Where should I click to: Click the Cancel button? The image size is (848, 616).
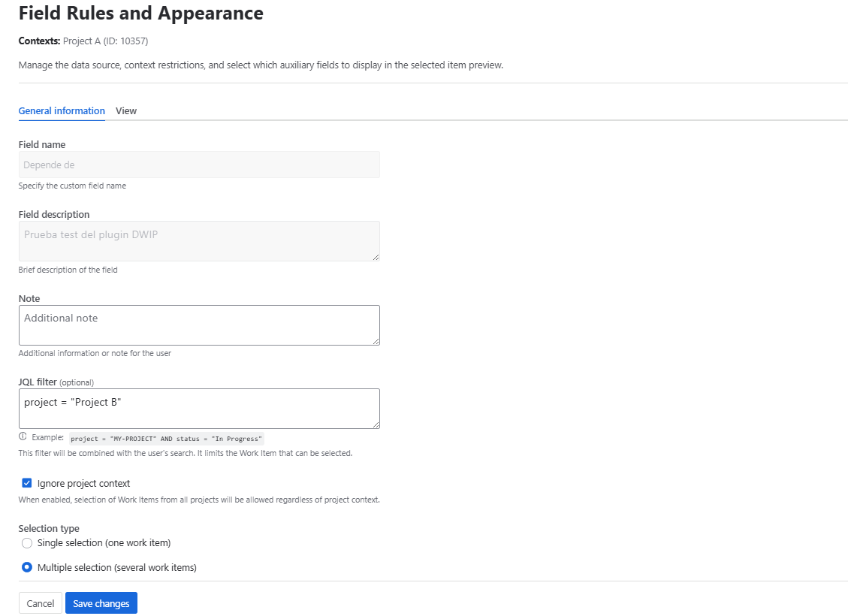(41, 603)
